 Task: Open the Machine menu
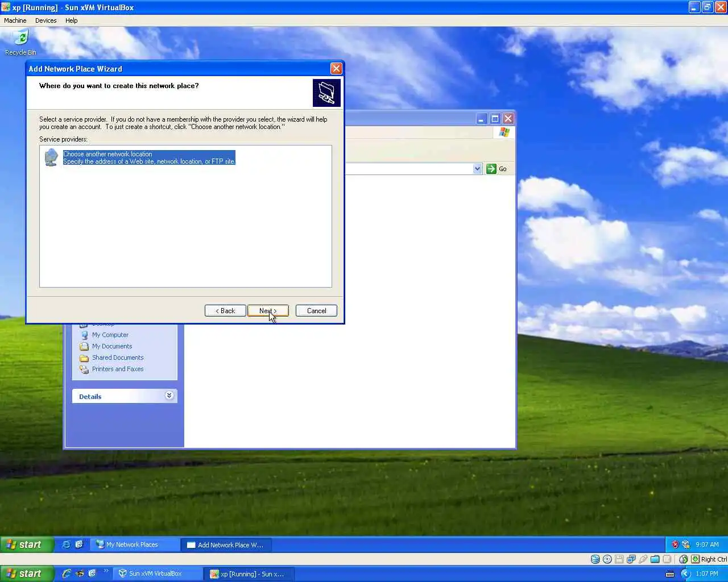click(15, 20)
